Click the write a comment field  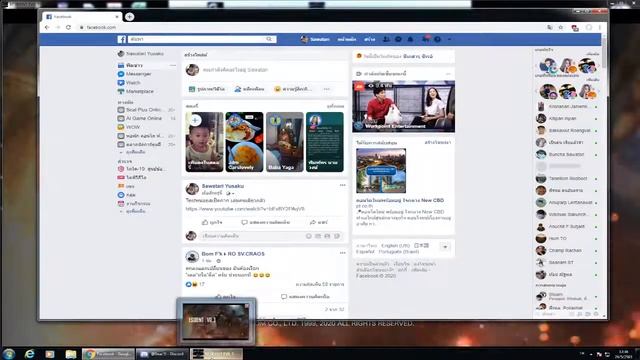pyautogui.click(x=253, y=236)
